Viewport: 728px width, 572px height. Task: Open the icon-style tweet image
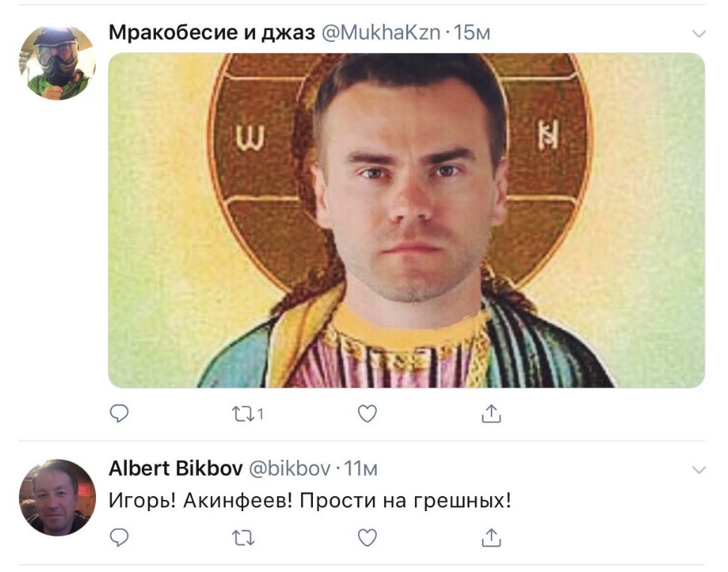pos(406,220)
